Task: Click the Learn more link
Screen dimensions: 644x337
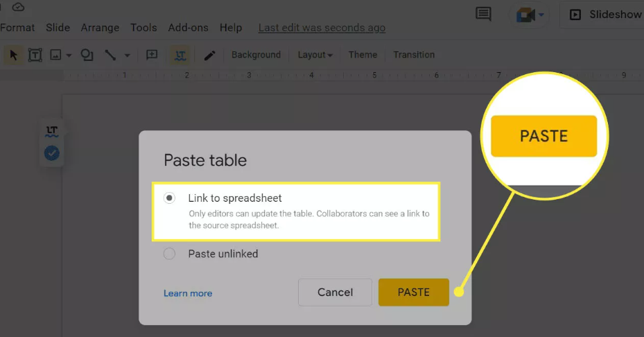Action: [188, 293]
